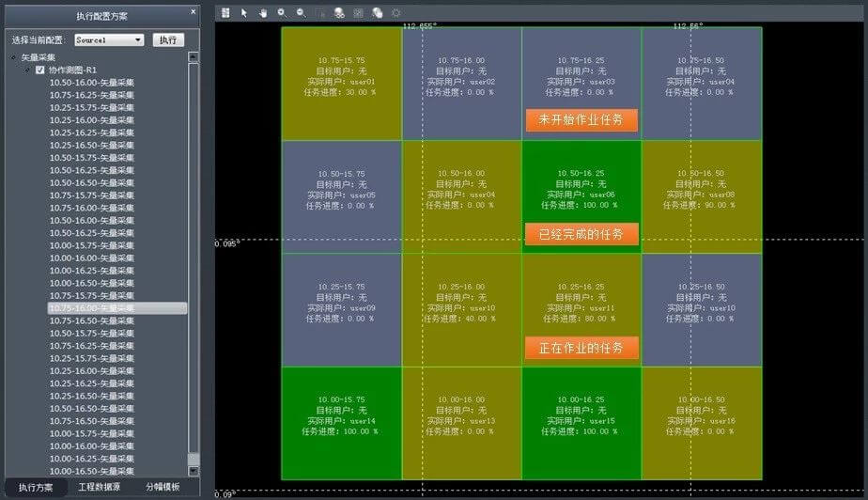Click the gear settings icon in toolbar
Image resolution: width=868 pixels, height=500 pixels.
point(395,13)
